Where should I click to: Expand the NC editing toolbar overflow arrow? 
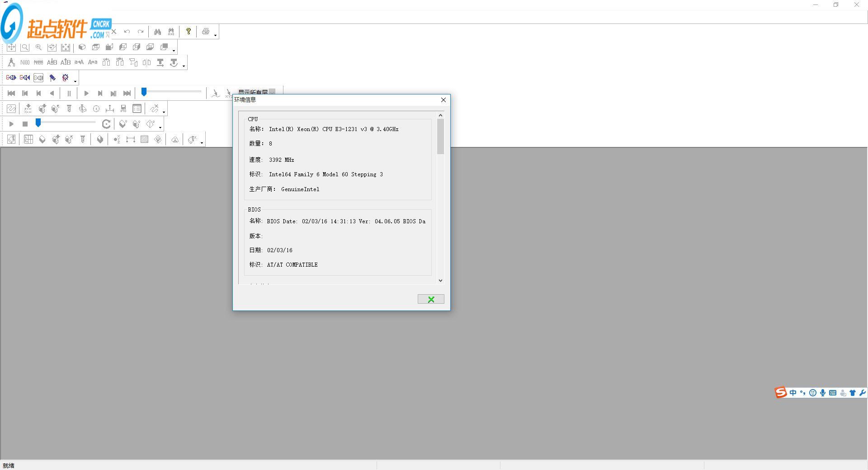[x=184, y=66]
